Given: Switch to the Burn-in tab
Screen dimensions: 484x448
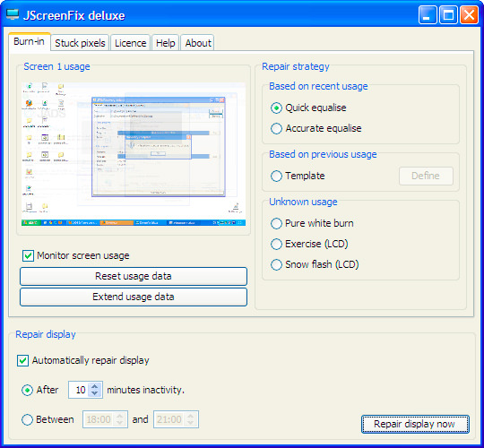Looking at the screenshot, I should 30,41.
